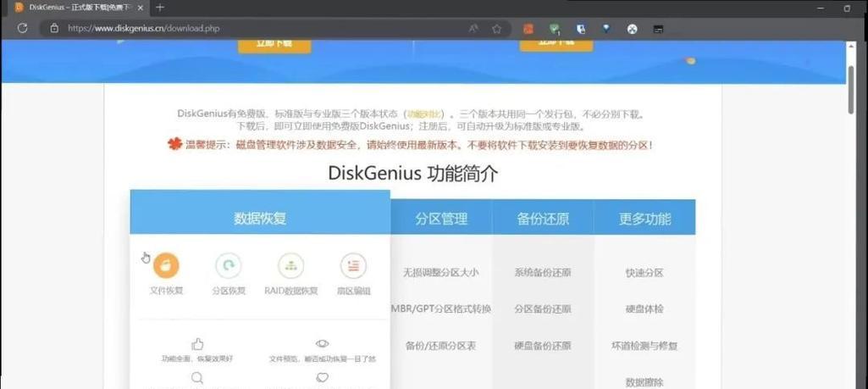Open the blue diamond extension icon
The width and height of the screenshot is (868, 389).
click(x=606, y=28)
